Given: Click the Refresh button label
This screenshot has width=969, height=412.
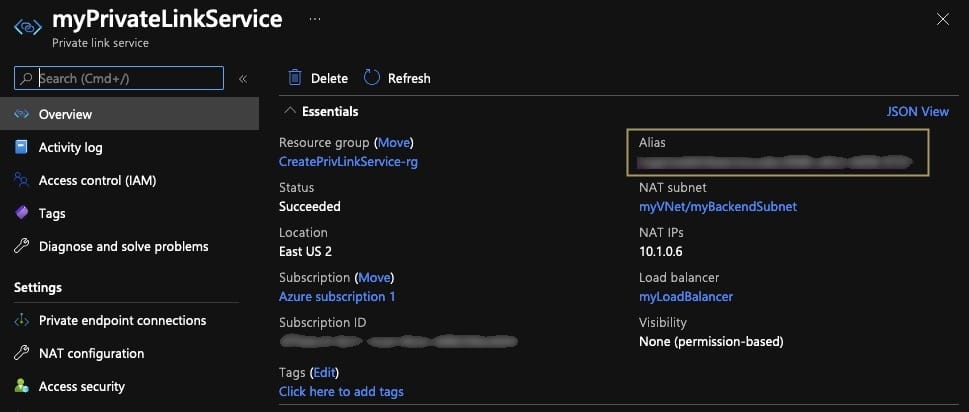Looking at the screenshot, I should pyautogui.click(x=409, y=78).
